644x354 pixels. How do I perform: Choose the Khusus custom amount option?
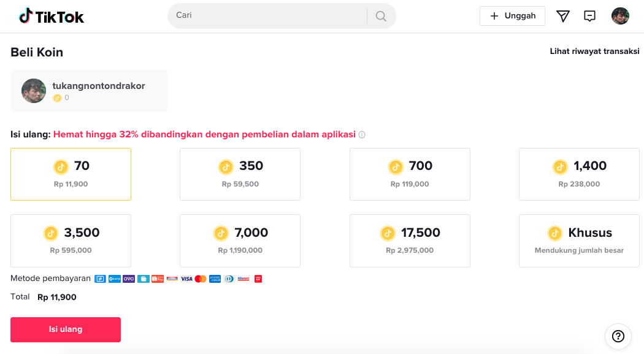pos(579,240)
